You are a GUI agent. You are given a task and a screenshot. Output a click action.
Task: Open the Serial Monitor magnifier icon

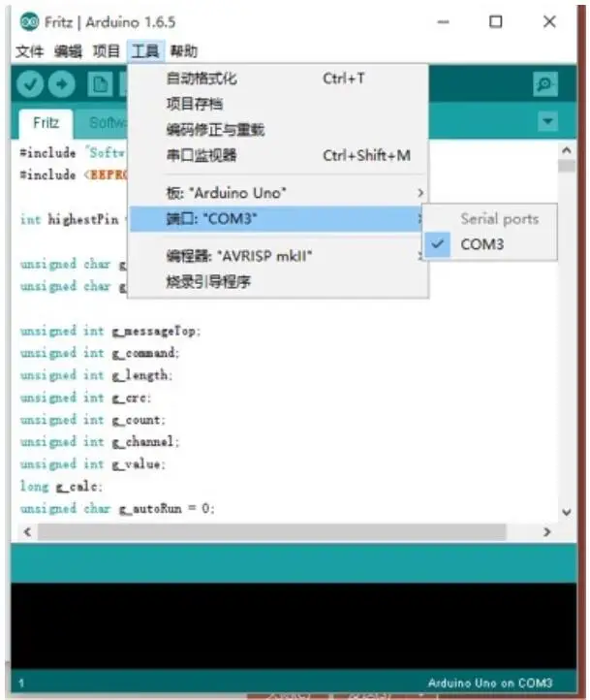tap(545, 84)
